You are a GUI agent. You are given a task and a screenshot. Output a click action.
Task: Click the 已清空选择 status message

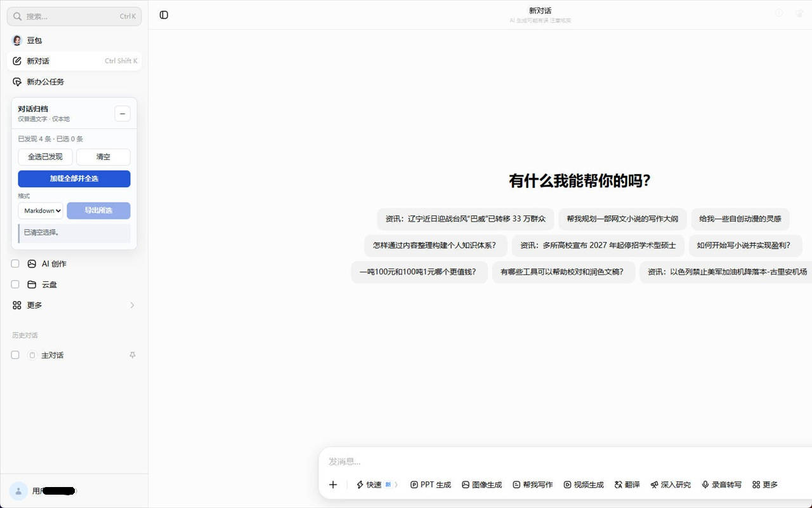(74, 233)
